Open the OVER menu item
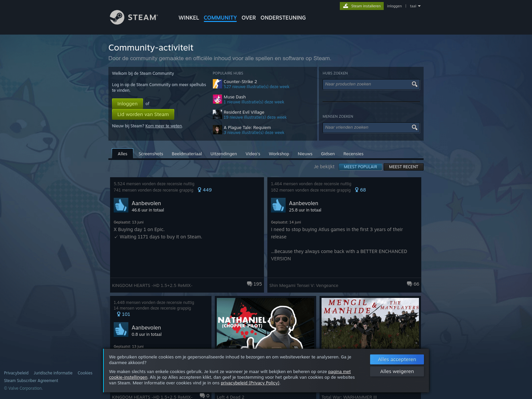The width and height of the screenshot is (532, 399). pyautogui.click(x=249, y=18)
